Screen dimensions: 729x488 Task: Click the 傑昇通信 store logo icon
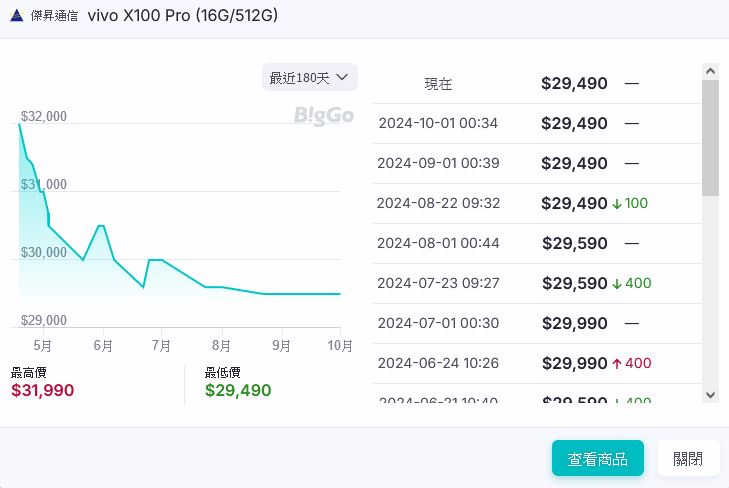tap(17, 16)
